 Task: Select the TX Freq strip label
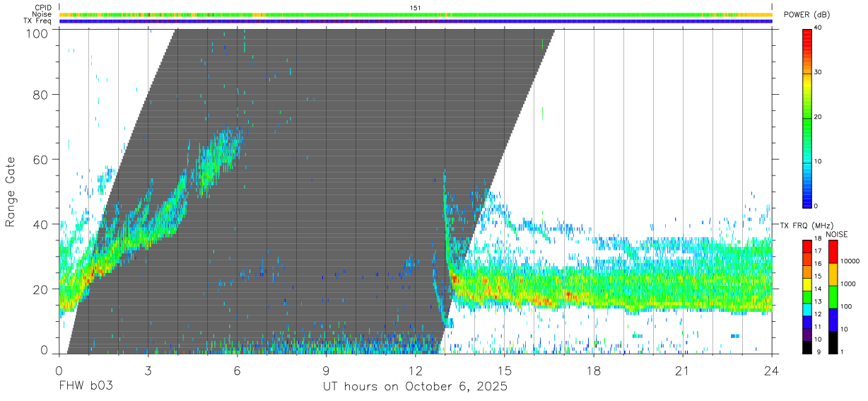tap(37, 21)
